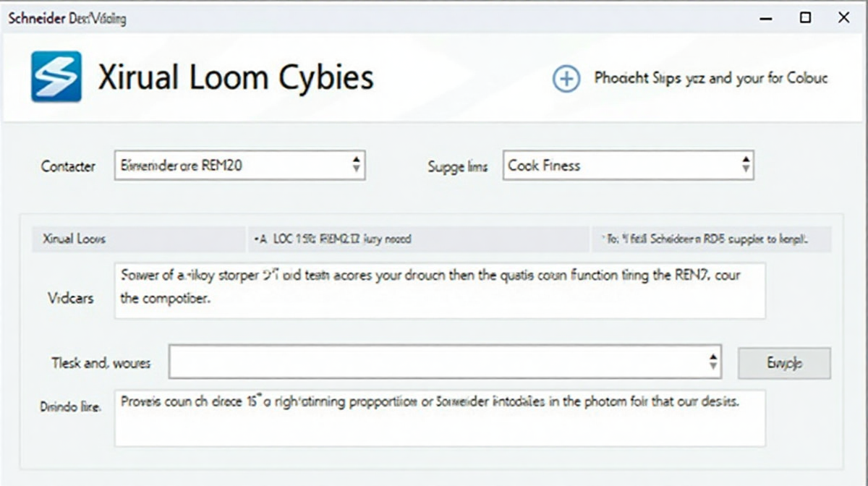This screenshot has height=486, width=868.
Task: Click the Contacter label
Action: 68,166
